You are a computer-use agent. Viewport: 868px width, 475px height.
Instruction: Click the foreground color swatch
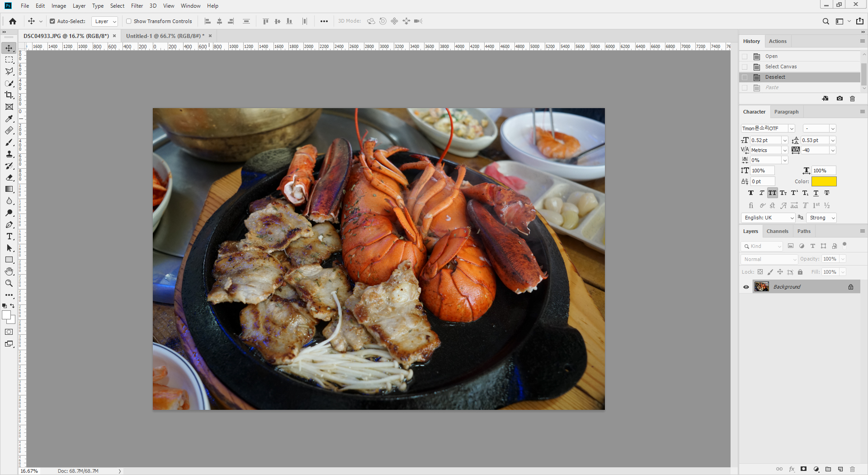[x=6, y=315]
